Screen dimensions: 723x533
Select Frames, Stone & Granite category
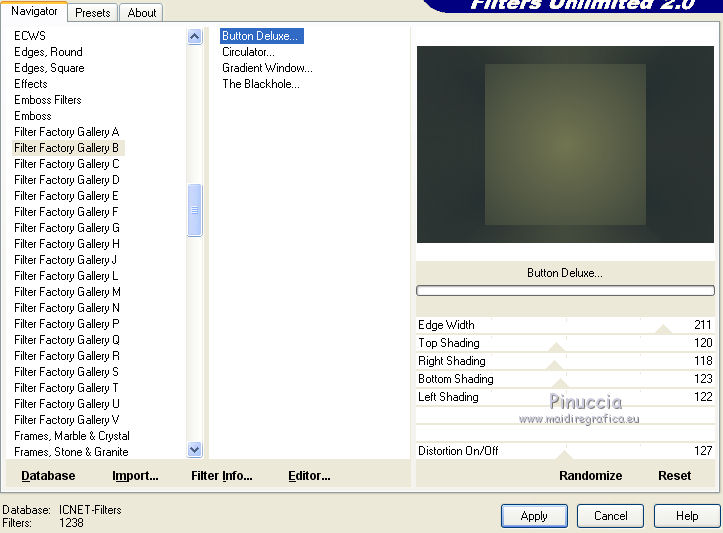coord(71,452)
